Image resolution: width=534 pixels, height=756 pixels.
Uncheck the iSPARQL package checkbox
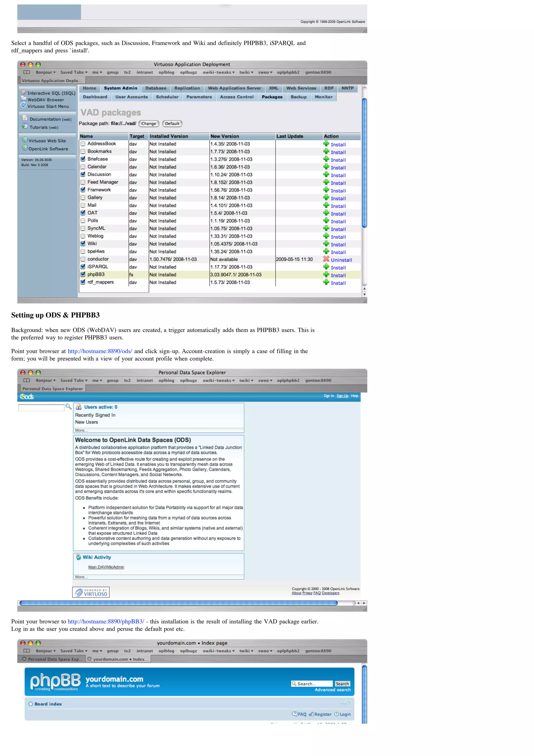coord(83,267)
